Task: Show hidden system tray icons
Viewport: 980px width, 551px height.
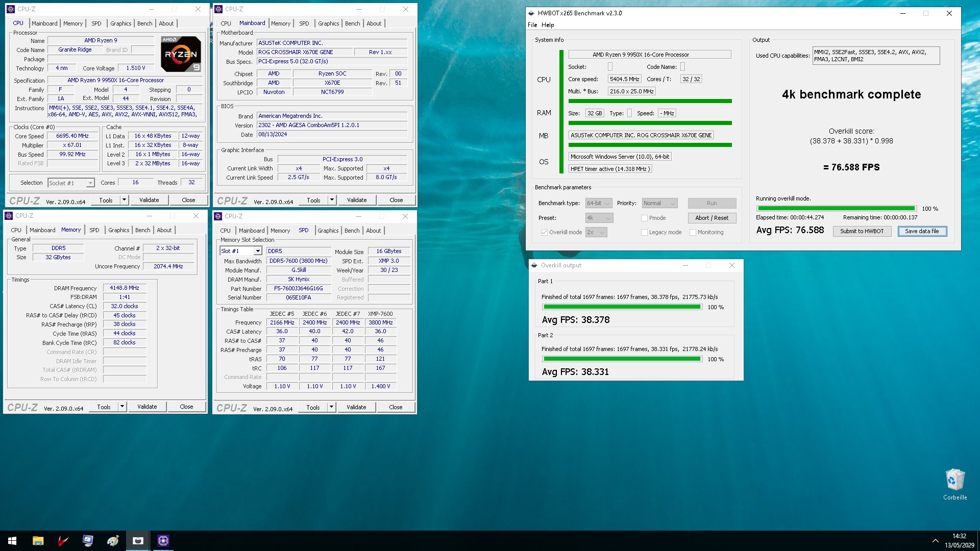Action: pos(935,541)
